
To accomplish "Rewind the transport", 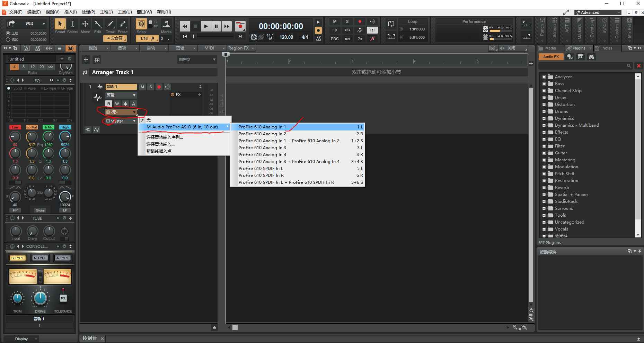I will pos(185,26).
